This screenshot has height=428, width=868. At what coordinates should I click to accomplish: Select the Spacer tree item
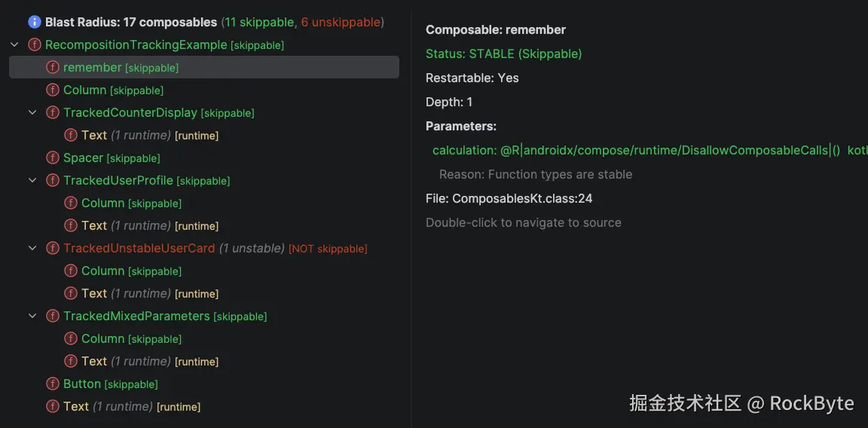(84, 158)
